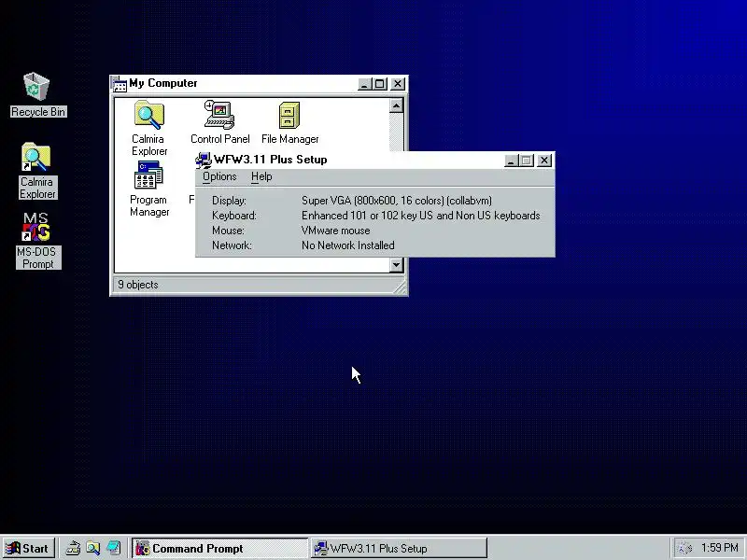Click the Keyboard Enhanced 101 or 102 value
The width and height of the screenshot is (747, 560).
[x=421, y=216]
